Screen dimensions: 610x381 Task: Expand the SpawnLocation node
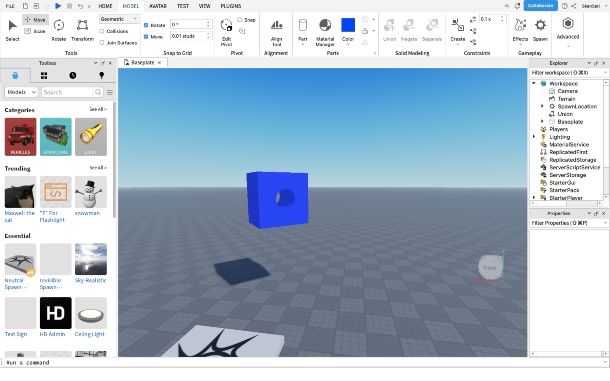542,106
